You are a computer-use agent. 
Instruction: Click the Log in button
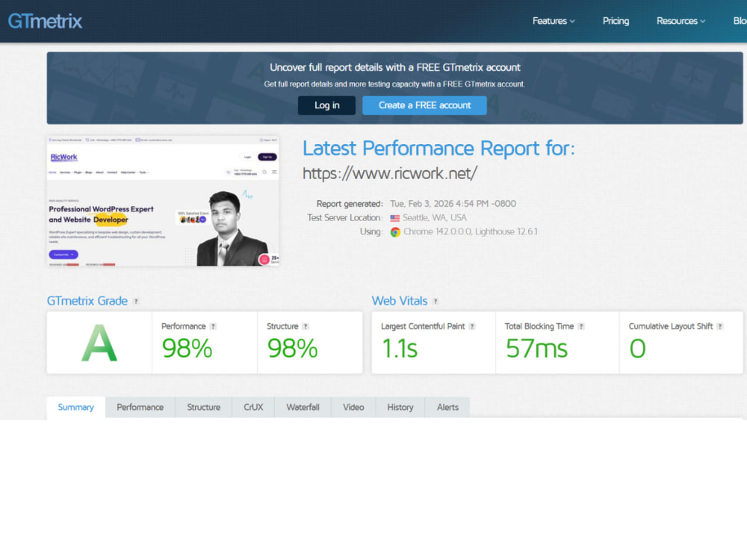pos(327,105)
